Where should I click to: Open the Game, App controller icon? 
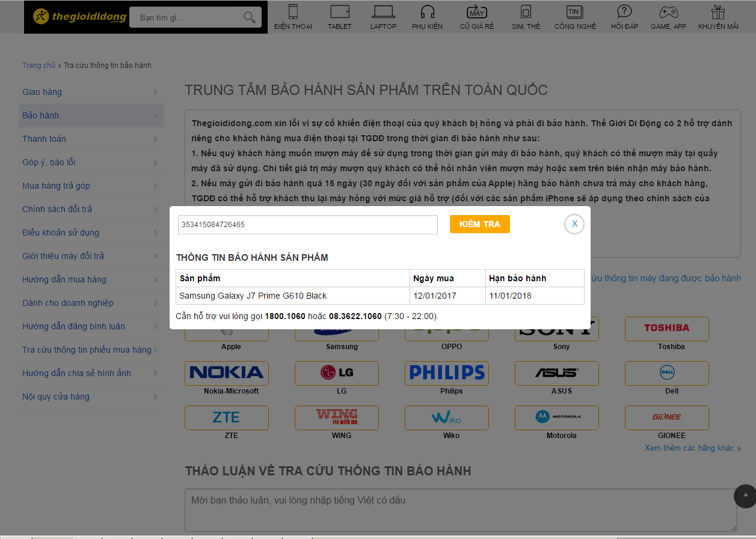point(668,12)
